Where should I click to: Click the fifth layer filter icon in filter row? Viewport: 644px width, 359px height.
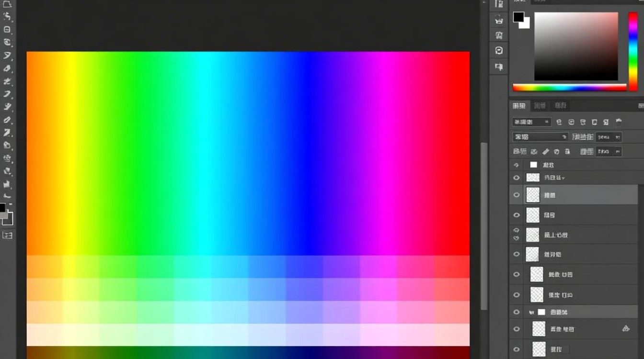[x=606, y=122]
